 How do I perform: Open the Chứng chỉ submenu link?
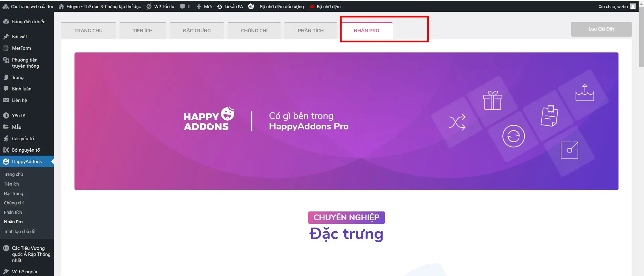point(14,203)
